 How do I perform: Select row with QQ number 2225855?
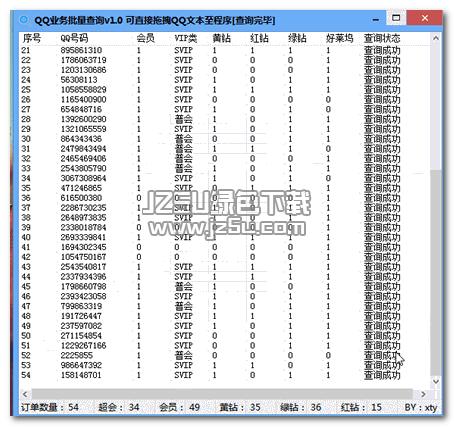(211, 355)
